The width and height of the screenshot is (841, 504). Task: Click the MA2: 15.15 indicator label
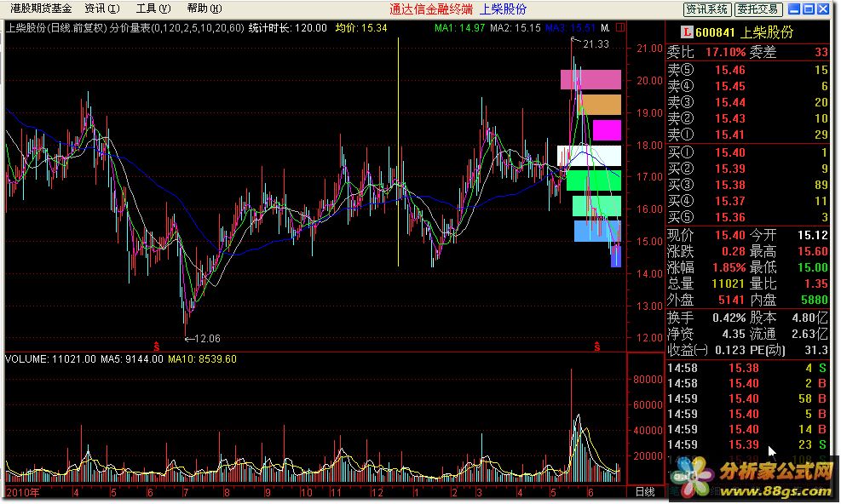[515, 28]
